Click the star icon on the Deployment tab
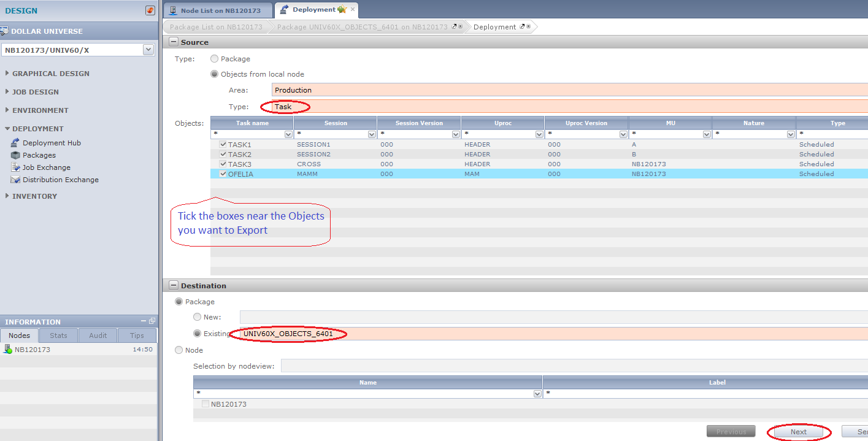Viewport: 868px width, 441px height. pyautogui.click(x=342, y=10)
